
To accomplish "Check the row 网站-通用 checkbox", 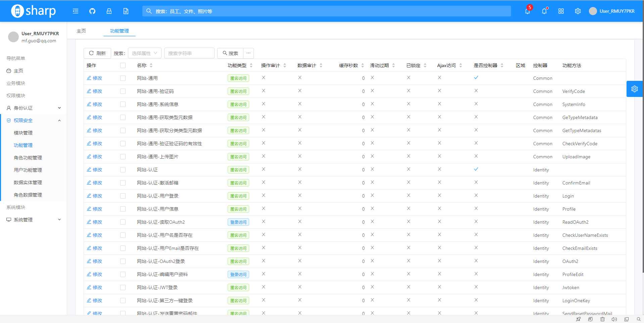I will [x=123, y=78].
